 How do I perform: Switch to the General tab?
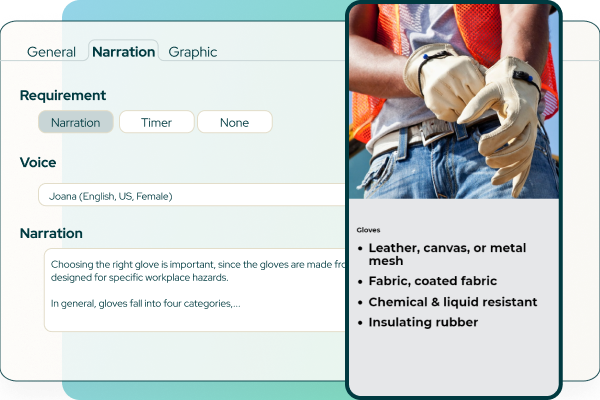click(51, 52)
